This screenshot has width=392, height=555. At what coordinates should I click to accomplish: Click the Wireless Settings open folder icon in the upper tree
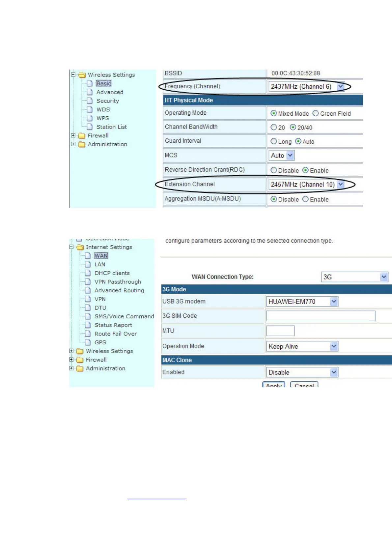(82, 75)
